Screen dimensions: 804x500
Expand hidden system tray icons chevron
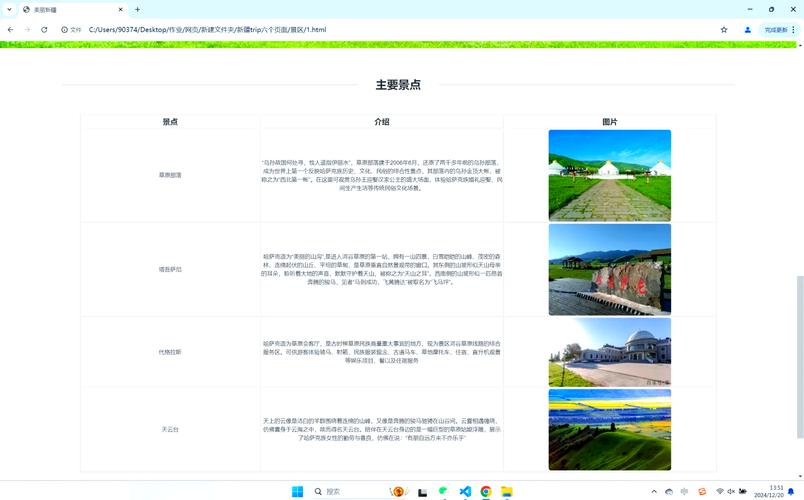click(x=655, y=491)
